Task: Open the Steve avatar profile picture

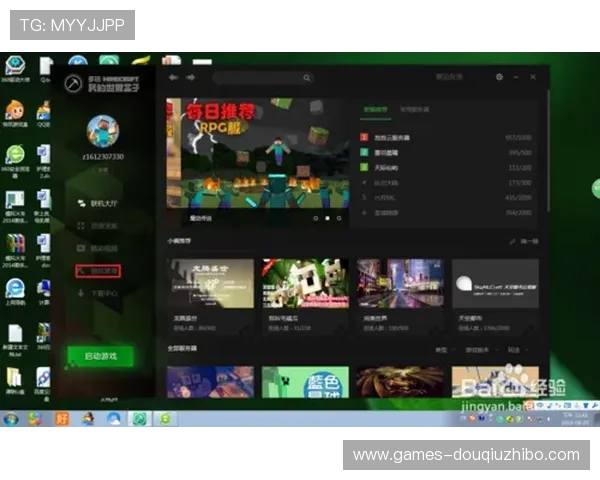Action: pyautogui.click(x=103, y=131)
